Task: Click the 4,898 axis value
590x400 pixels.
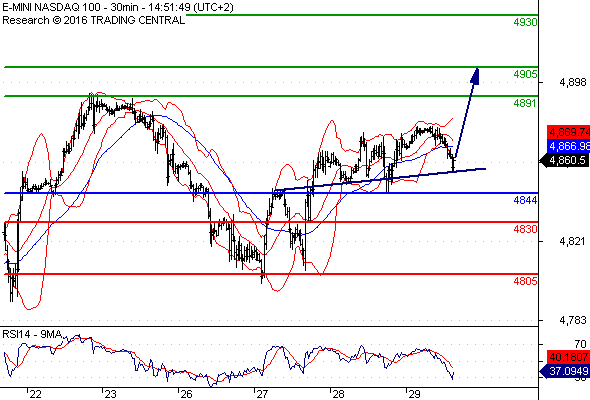Action: [573, 82]
